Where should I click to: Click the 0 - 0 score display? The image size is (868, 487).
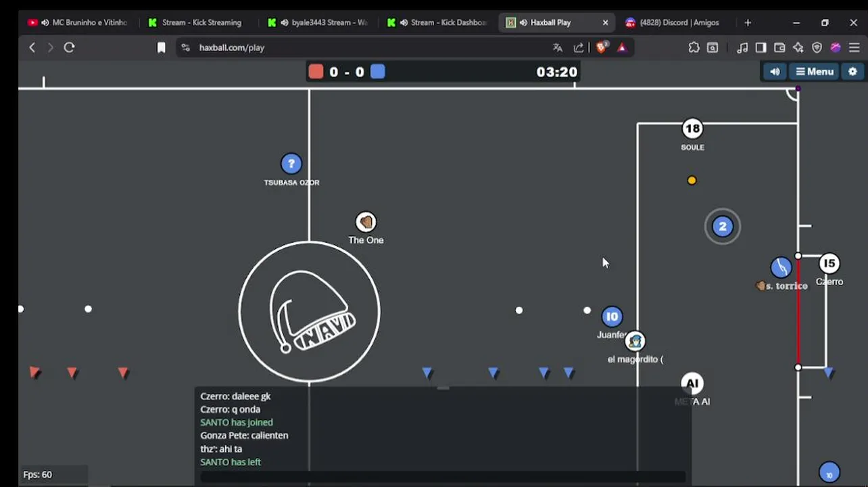click(x=347, y=72)
